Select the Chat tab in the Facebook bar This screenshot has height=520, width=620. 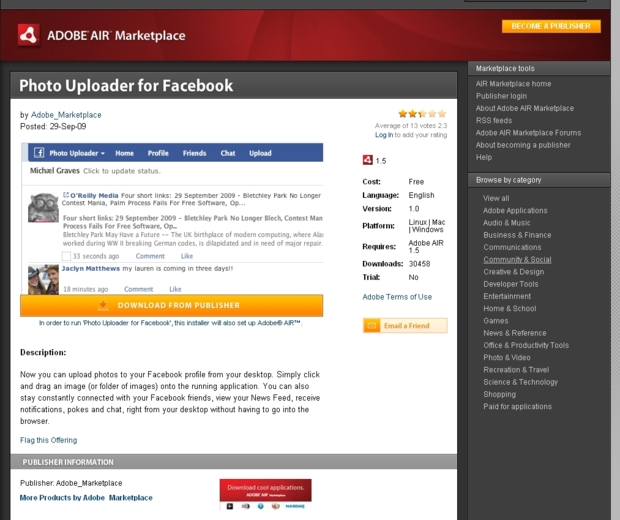pos(228,153)
